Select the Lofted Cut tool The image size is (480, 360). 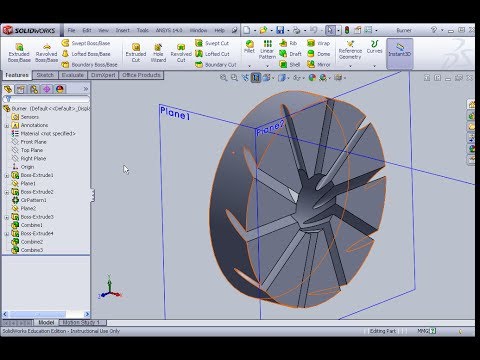coord(212,54)
